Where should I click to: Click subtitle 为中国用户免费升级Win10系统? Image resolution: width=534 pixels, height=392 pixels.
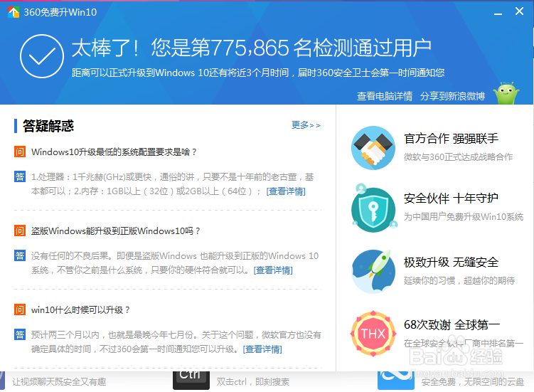click(464, 217)
